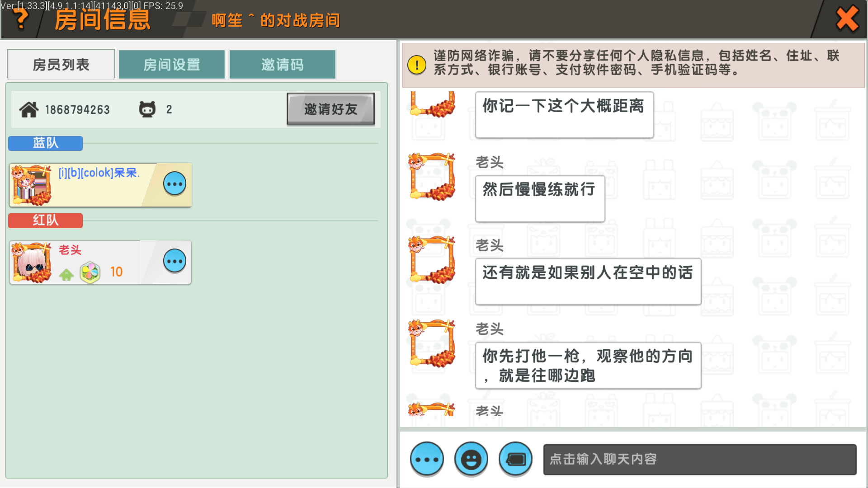Switch to the 房员列表 tab
868x488 pixels.
[x=61, y=65]
